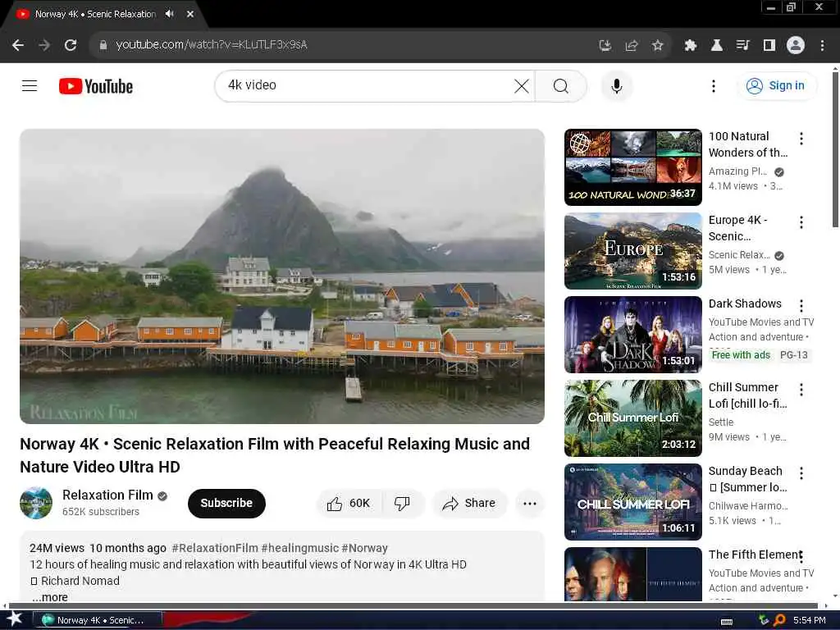Open options for Sunday Beach video
The image size is (840, 630).
pos(801,472)
